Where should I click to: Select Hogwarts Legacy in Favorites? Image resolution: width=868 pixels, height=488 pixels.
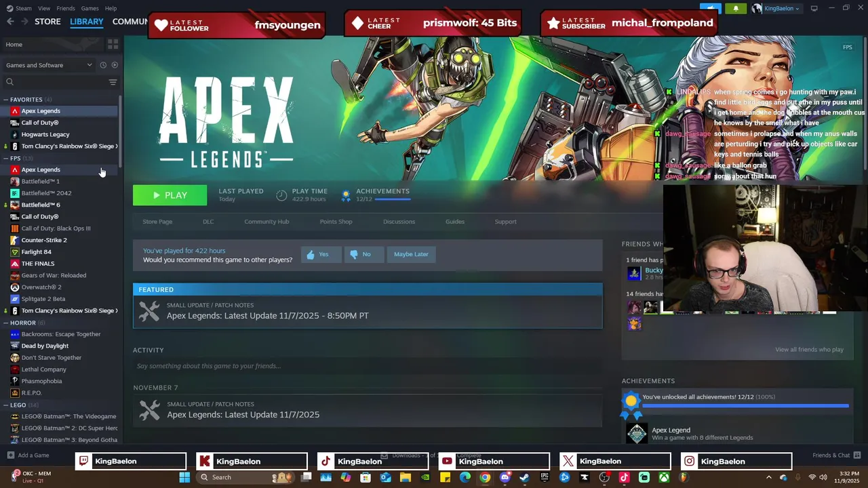pos(45,134)
